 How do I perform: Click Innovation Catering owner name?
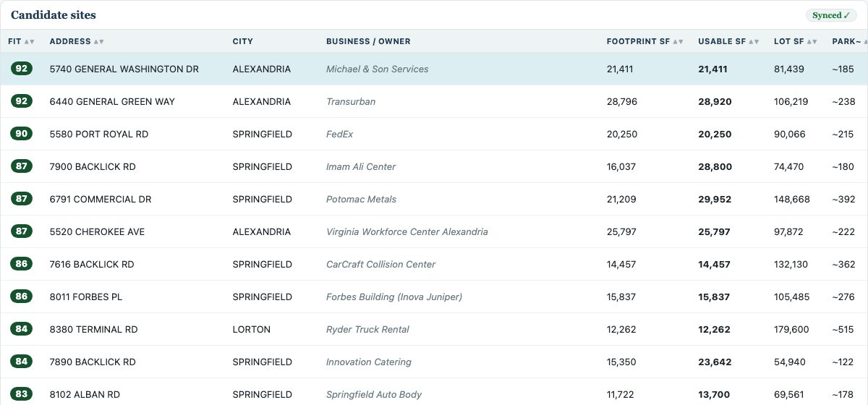(x=369, y=362)
